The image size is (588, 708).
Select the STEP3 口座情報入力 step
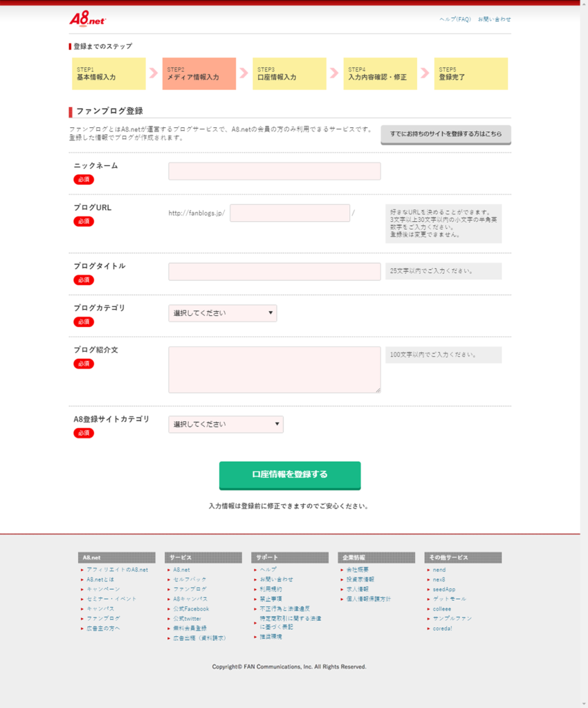pos(290,74)
